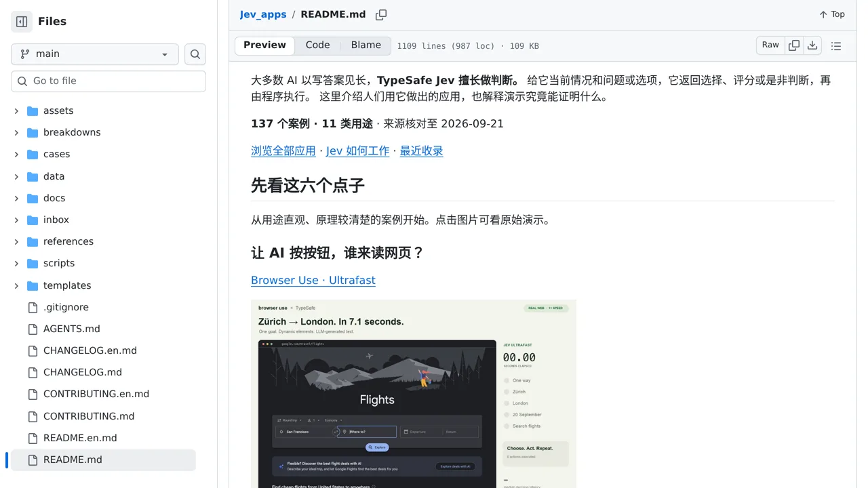The image size is (868, 488).
Task: Go to Jev_apps breadcrumb link
Action: (263, 14)
